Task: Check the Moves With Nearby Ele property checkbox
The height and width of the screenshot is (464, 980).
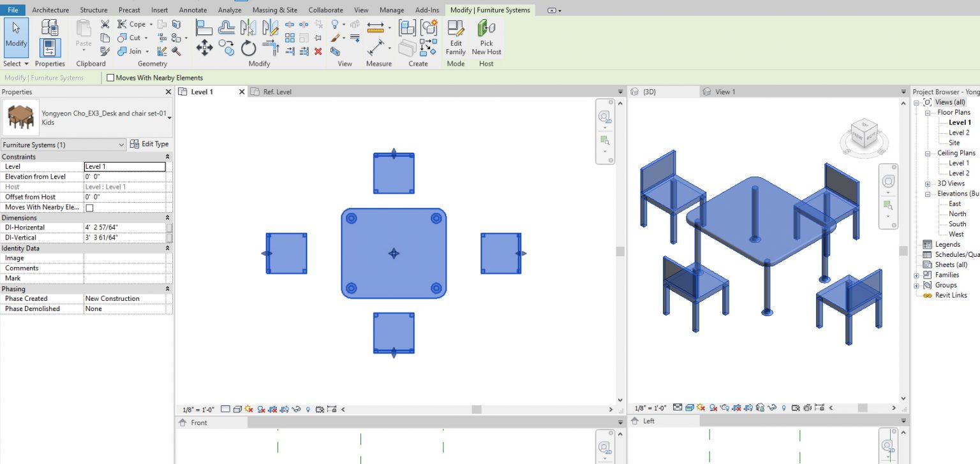Action: tap(89, 207)
